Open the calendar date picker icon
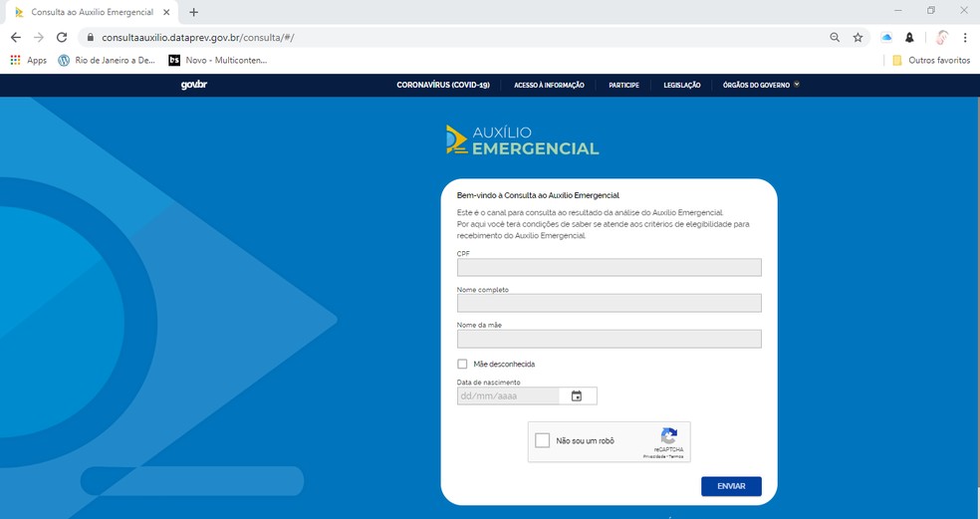This screenshot has height=519, width=980. 577,395
